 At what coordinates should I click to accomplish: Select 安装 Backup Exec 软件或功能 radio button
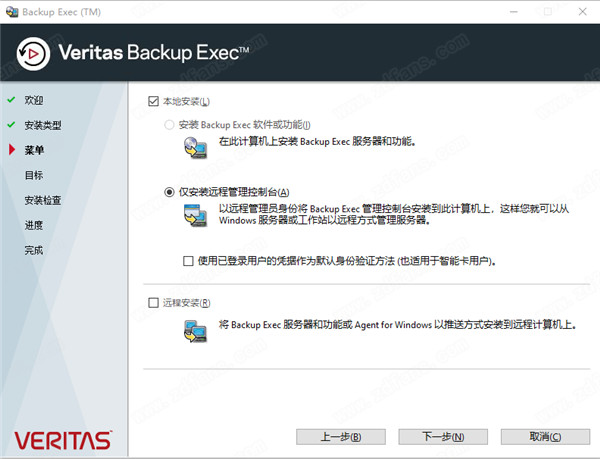[x=169, y=125]
